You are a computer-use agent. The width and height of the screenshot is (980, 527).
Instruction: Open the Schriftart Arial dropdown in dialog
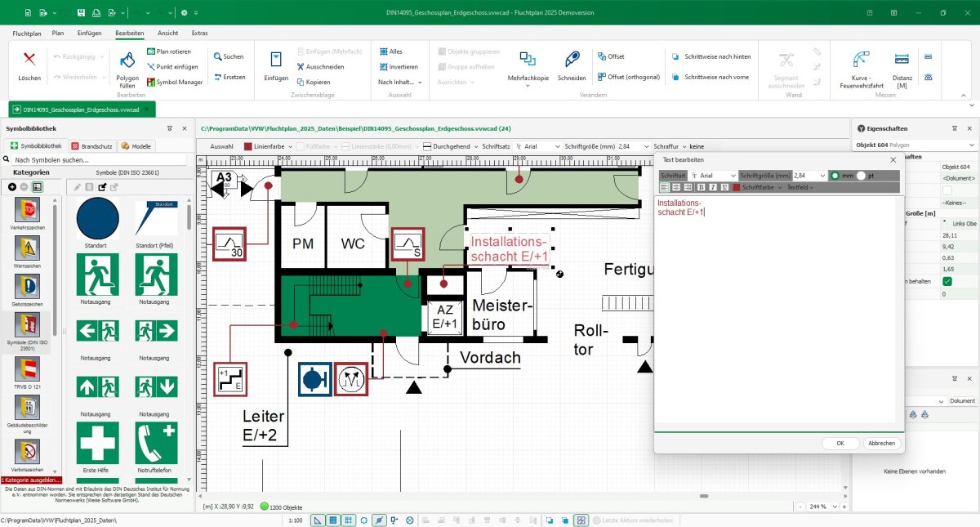click(713, 176)
